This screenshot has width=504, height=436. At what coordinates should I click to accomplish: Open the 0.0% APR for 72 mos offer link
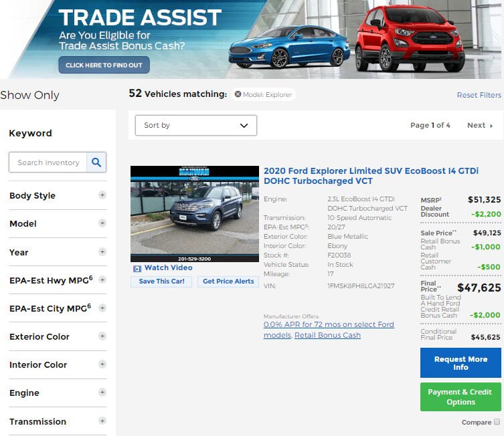[x=329, y=330]
